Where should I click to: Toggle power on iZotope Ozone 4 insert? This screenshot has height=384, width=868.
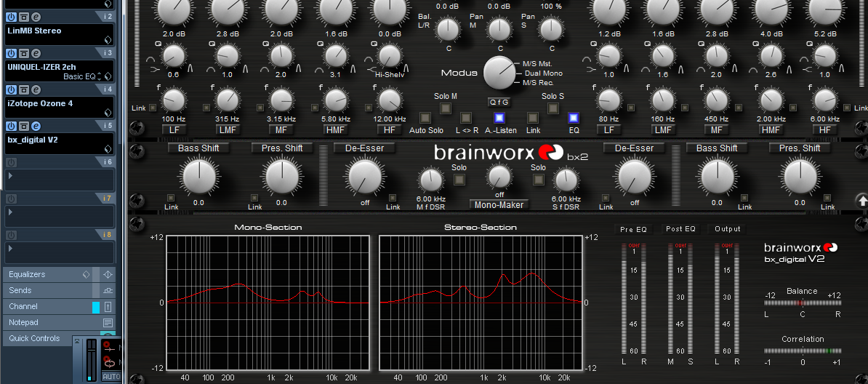click(10, 89)
